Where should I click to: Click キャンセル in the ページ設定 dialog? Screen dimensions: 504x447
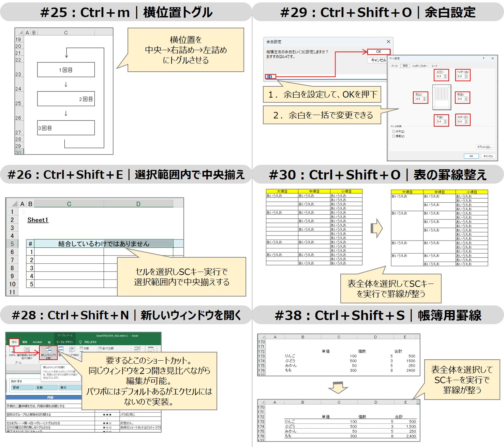pos(488,156)
